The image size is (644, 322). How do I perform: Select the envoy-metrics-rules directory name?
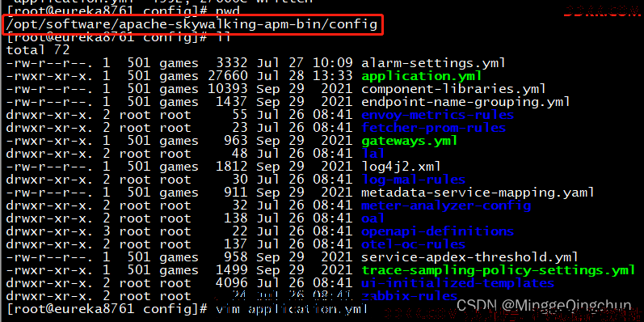click(x=437, y=115)
